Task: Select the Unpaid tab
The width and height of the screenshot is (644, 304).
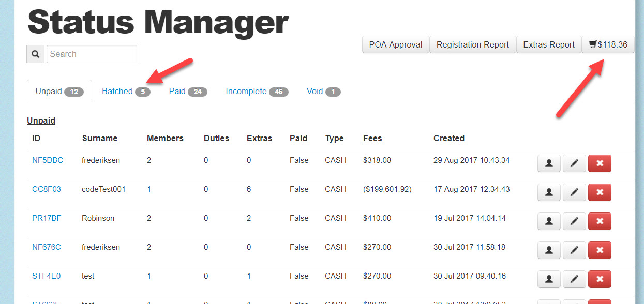Action: coord(59,92)
